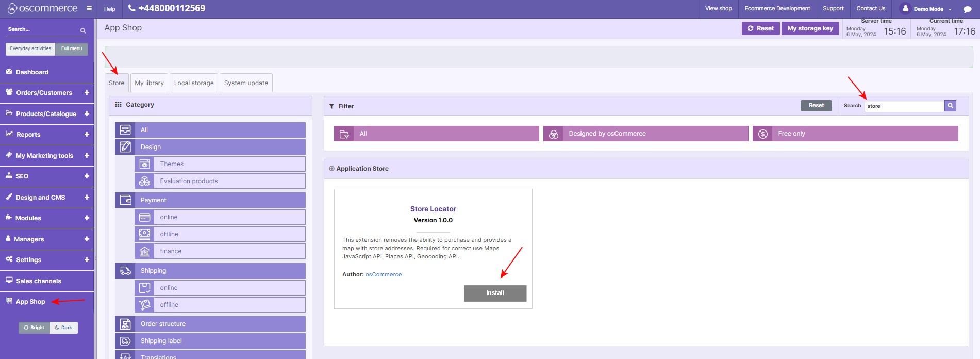The width and height of the screenshot is (980, 359).
Task: Click the sidebar search magnifier icon
Action: (x=83, y=30)
